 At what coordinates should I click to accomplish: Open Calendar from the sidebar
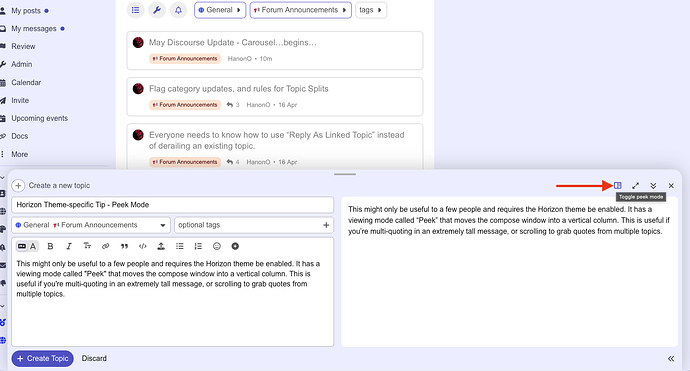pos(26,82)
